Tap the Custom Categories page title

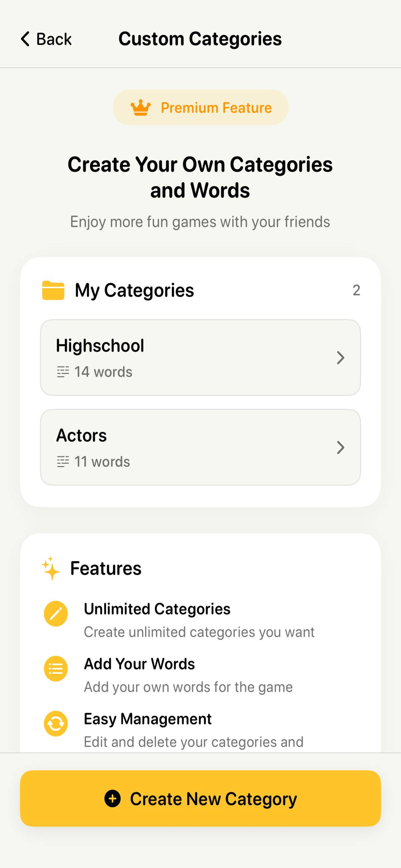pos(200,39)
